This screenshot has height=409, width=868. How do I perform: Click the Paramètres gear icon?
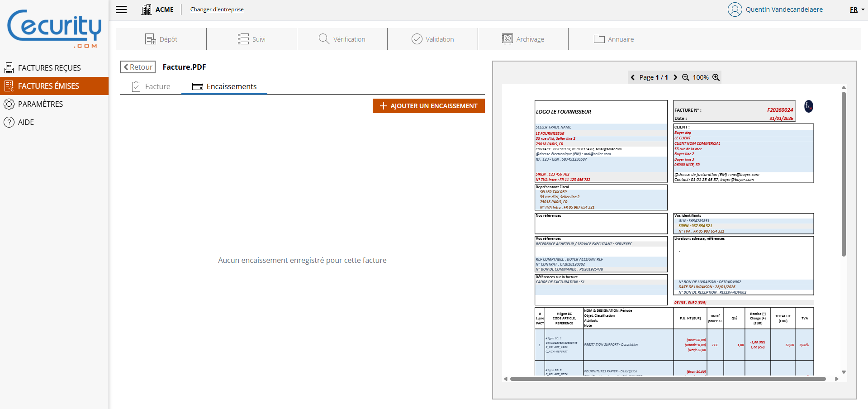(9, 104)
